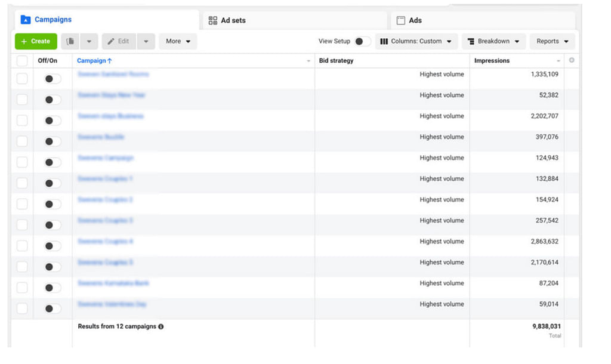
Task: Open the Columns: Custom dropdown
Action: [416, 41]
